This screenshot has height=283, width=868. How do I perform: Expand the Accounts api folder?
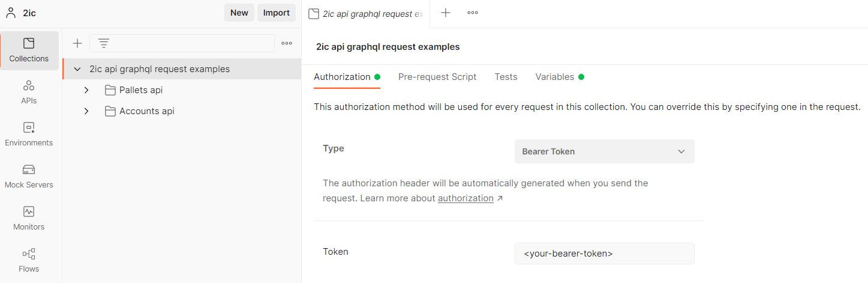(x=86, y=111)
